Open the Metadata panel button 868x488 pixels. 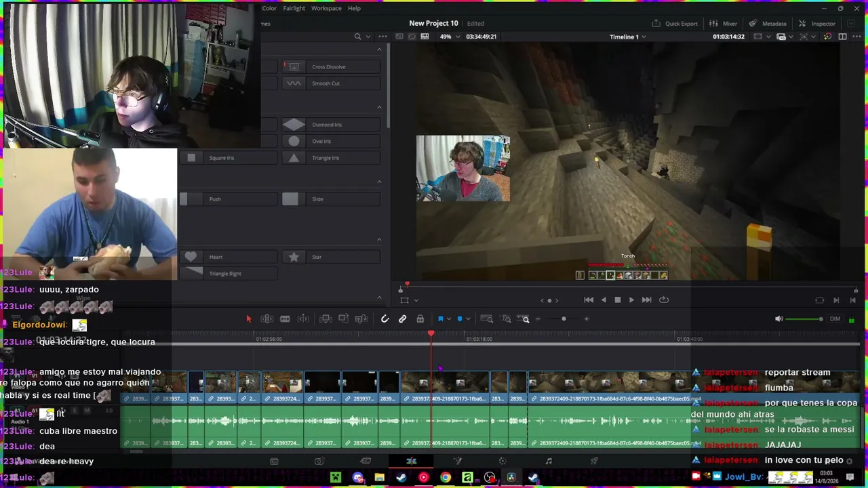(x=768, y=24)
